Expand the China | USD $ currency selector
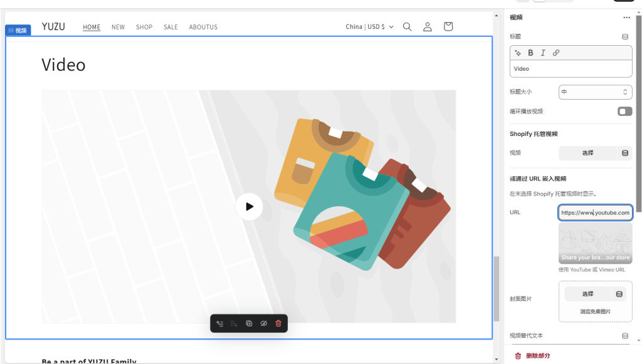The height and width of the screenshot is (364, 642). pyautogui.click(x=369, y=27)
